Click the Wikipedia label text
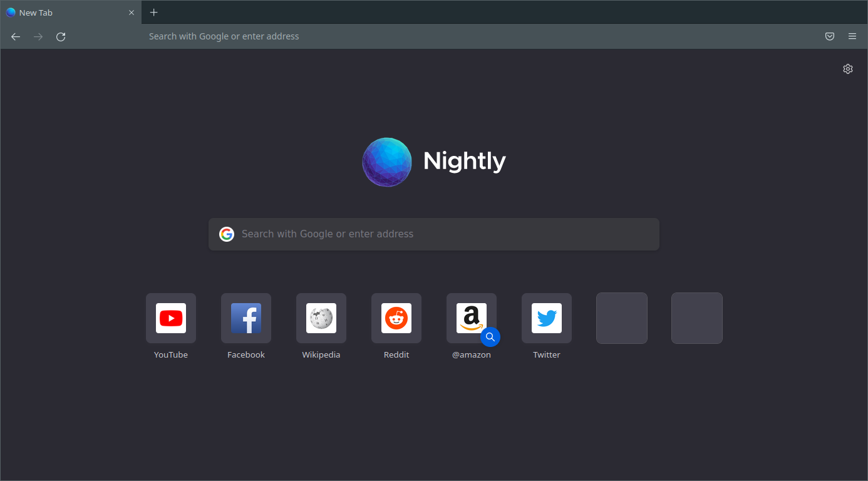868x481 pixels. [x=321, y=354]
